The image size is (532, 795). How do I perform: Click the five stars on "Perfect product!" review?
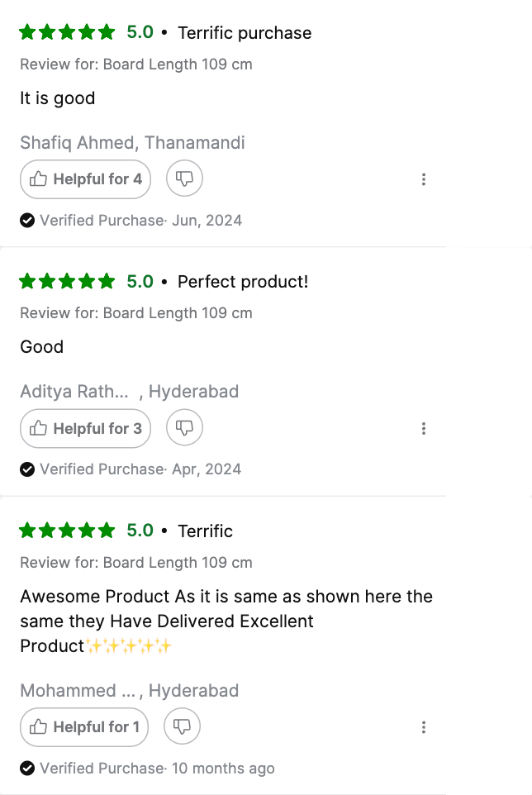click(67, 282)
